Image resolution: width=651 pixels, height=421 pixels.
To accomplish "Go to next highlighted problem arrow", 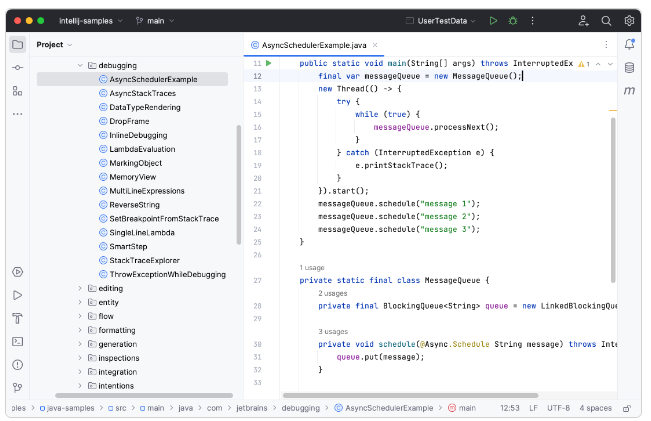I will pyautogui.click(x=610, y=64).
